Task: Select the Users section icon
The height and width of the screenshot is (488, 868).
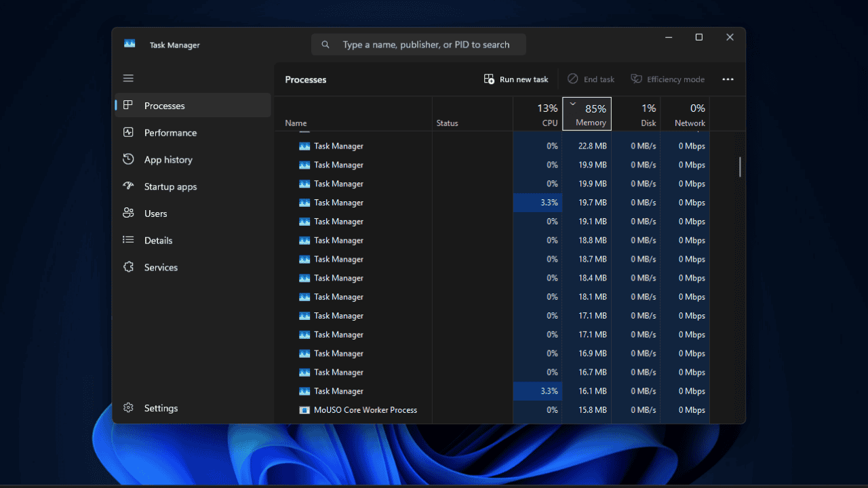Action: (x=129, y=213)
